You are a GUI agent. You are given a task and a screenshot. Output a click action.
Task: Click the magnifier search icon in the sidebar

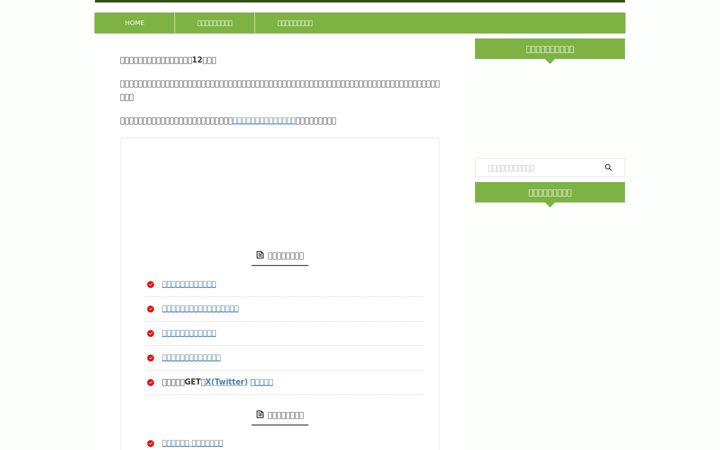(x=608, y=168)
